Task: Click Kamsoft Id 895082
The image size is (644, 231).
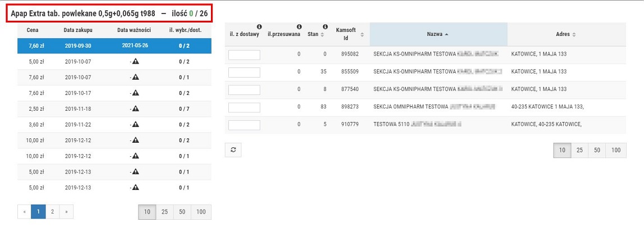Action: pos(350,54)
